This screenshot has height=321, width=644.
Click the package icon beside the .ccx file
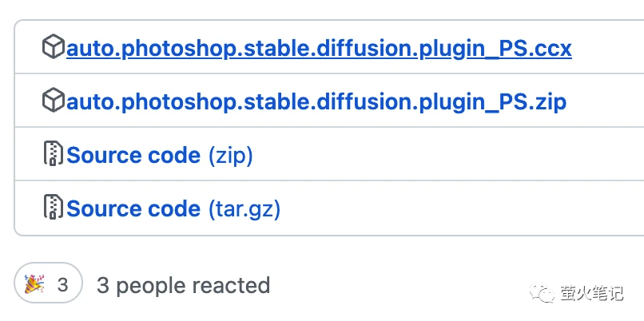pos(54,48)
